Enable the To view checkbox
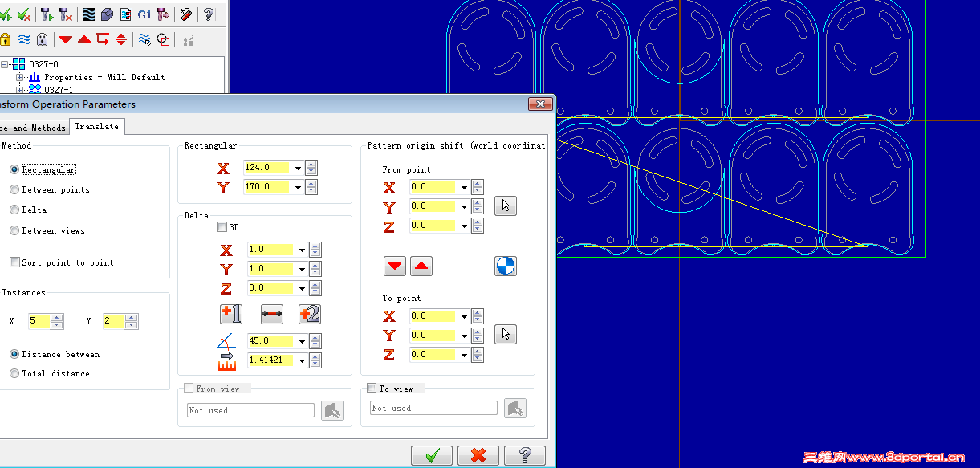The image size is (980, 468). pyautogui.click(x=372, y=389)
